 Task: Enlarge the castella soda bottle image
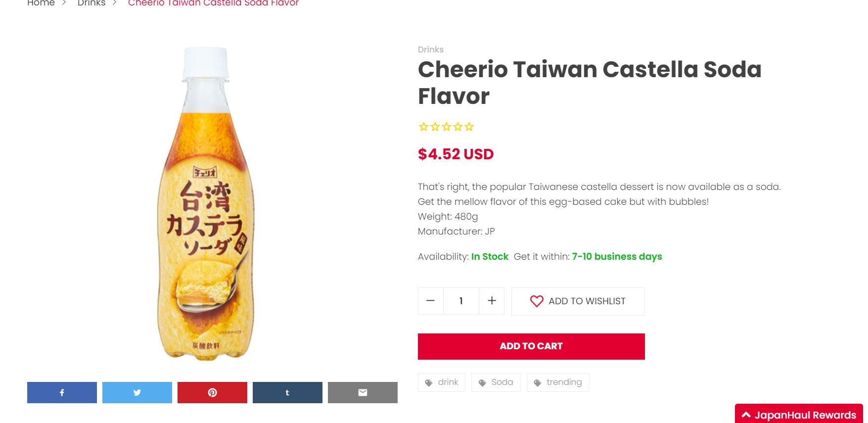pos(206,203)
